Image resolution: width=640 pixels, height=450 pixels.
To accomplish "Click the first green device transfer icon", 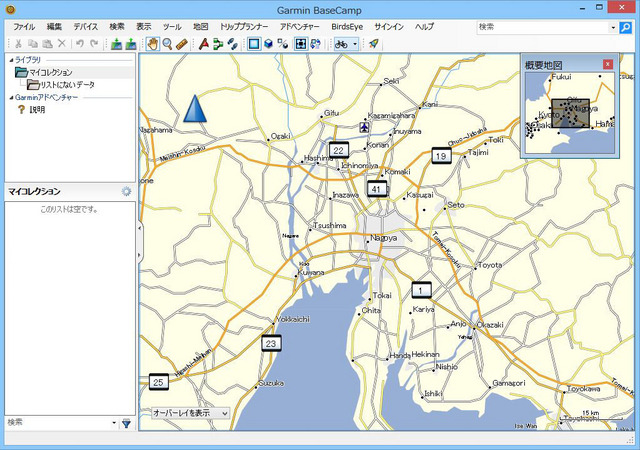I will coord(117,44).
